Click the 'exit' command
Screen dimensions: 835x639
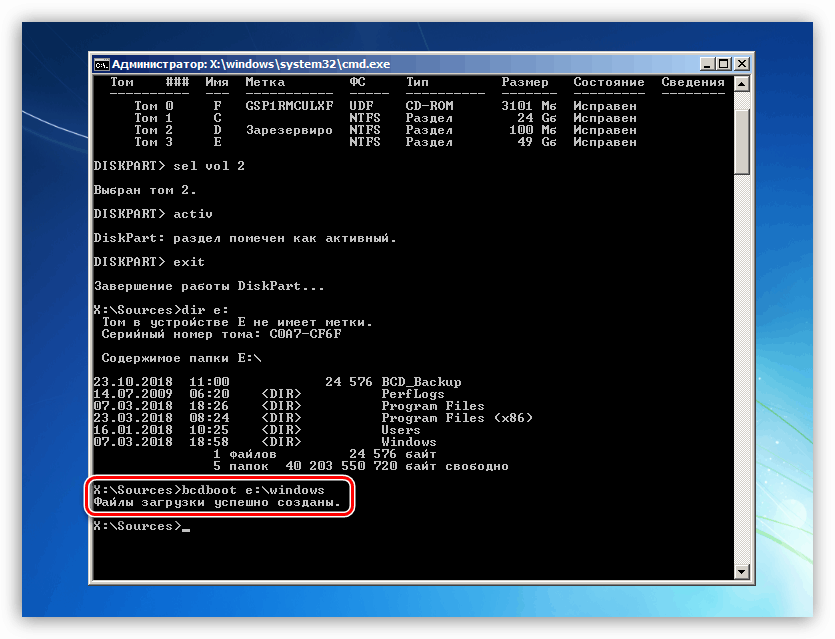pos(189,262)
